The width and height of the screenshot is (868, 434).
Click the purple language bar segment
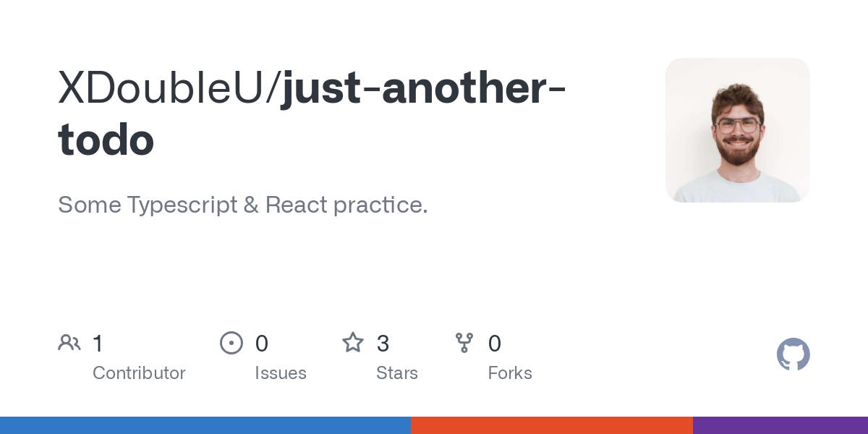pyautogui.click(x=780, y=425)
